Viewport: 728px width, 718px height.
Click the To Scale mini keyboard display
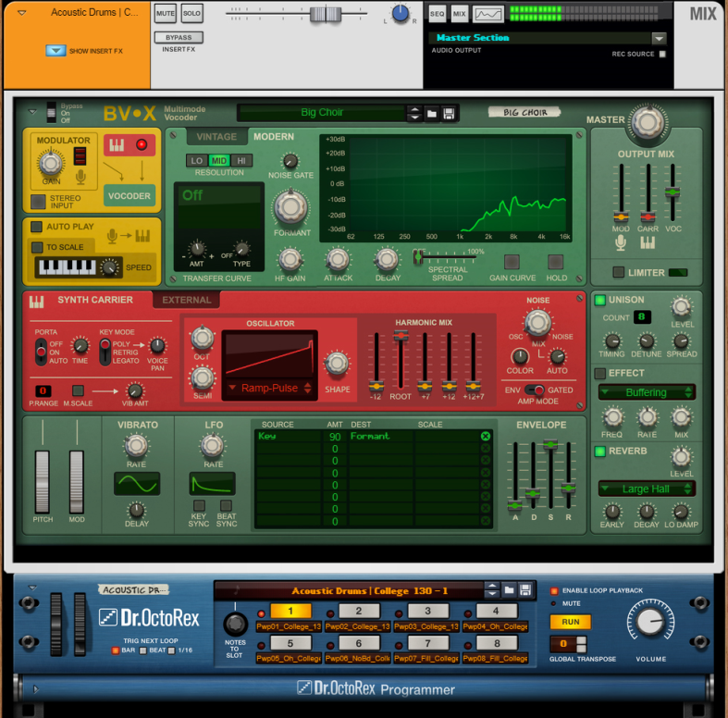click(68, 267)
